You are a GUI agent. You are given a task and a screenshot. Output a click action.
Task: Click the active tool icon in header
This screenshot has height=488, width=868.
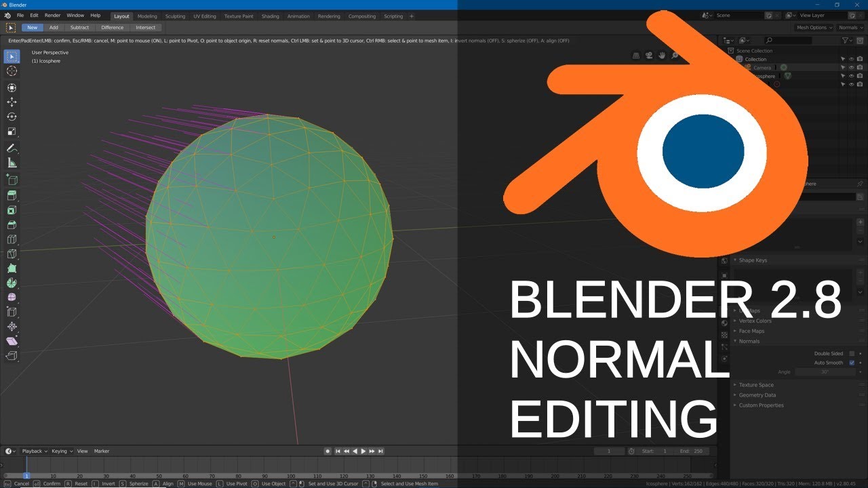pos(11,28)
